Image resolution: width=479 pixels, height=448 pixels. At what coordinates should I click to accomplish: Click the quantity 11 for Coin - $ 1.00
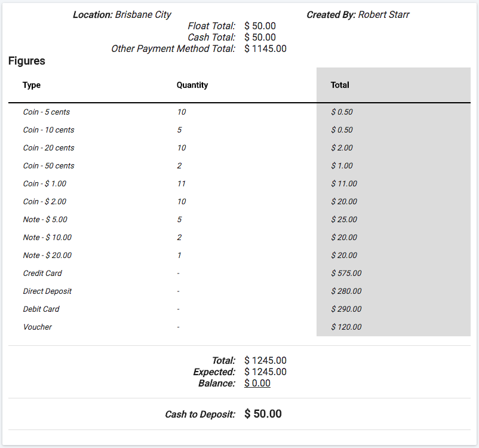[182, 184]
